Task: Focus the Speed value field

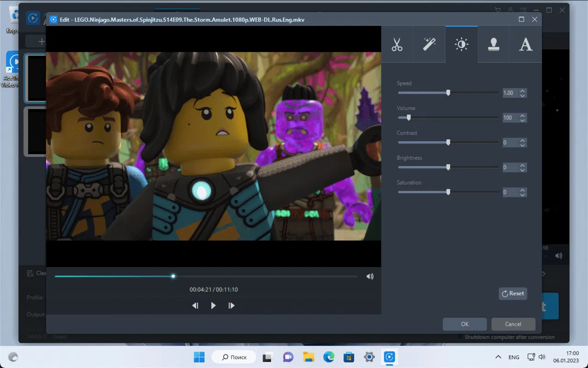Action: 510,93
